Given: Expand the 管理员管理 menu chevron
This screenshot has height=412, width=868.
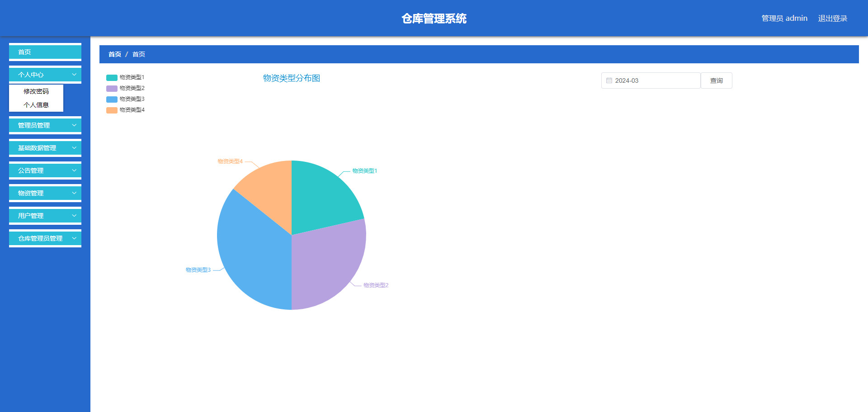Looking at the screenshot, I should click(x=74, y=125).
